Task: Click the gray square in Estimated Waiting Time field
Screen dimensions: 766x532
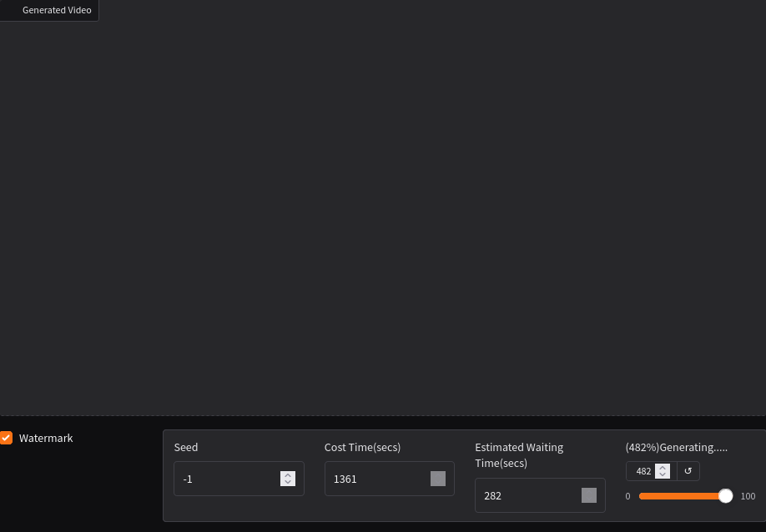Action: tap(588, 495)
